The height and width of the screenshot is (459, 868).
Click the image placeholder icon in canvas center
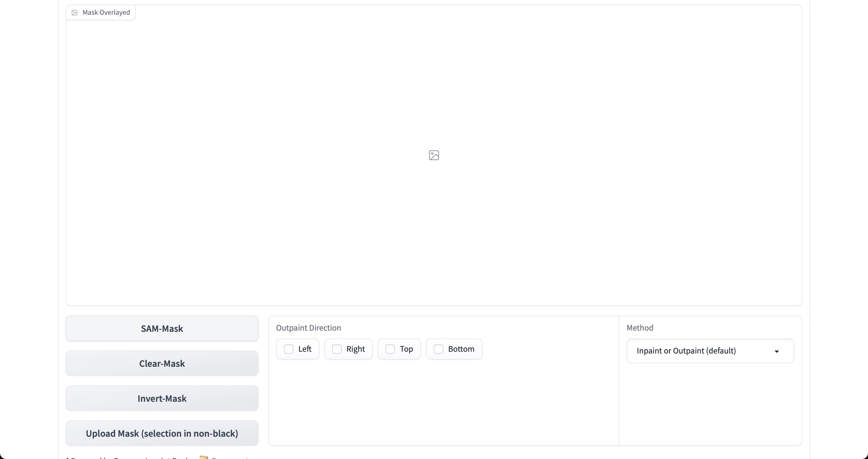coord(434,155)
